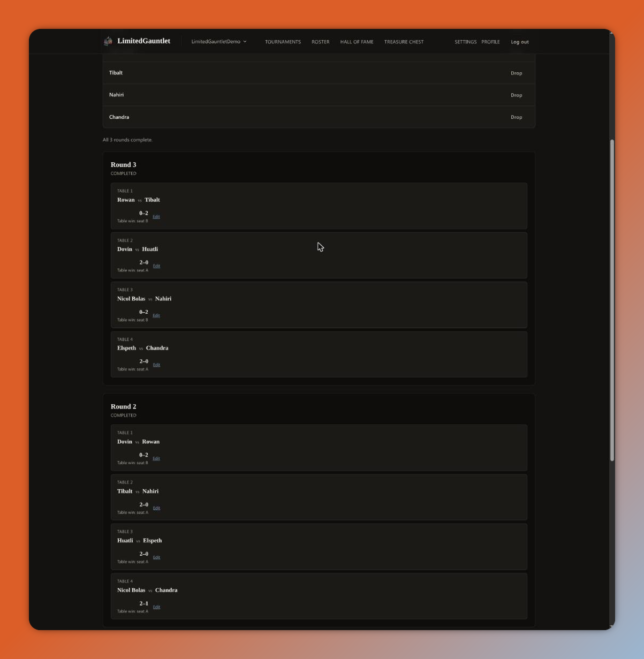Image resolution: width=644 pixels, height=659 pixels.
Task: Select the Round 3 heading
Action: click(x=123, y=165)
